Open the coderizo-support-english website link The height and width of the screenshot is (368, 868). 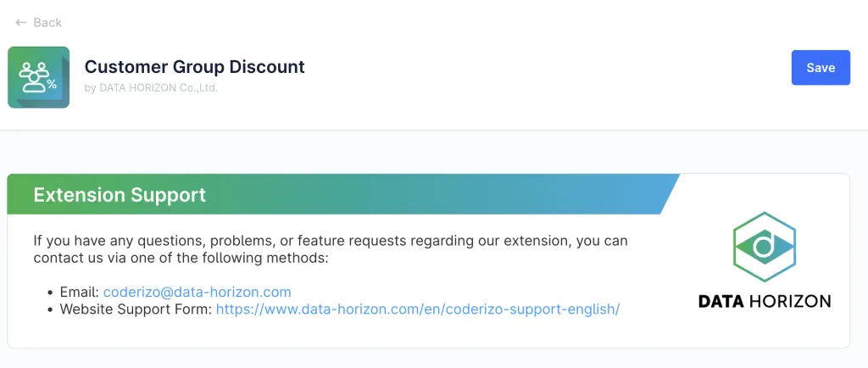418,309
